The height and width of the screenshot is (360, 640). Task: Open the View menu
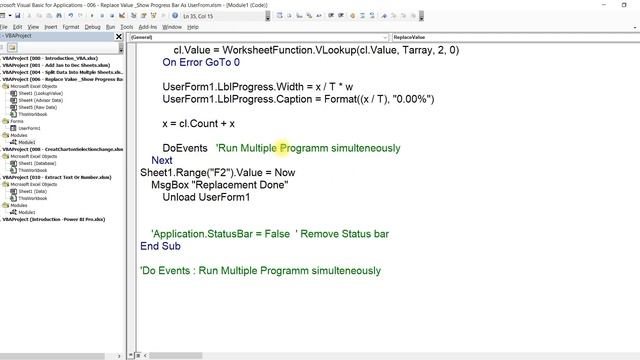[33, 27]
